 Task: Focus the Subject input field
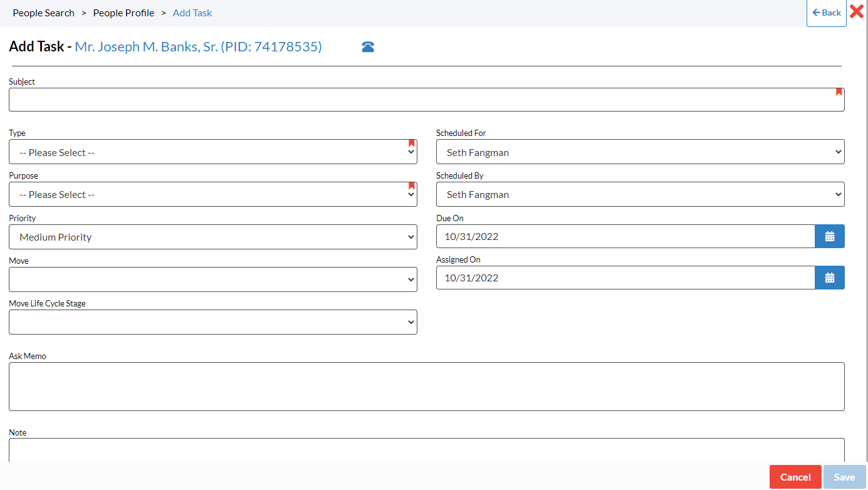(427, 100)
